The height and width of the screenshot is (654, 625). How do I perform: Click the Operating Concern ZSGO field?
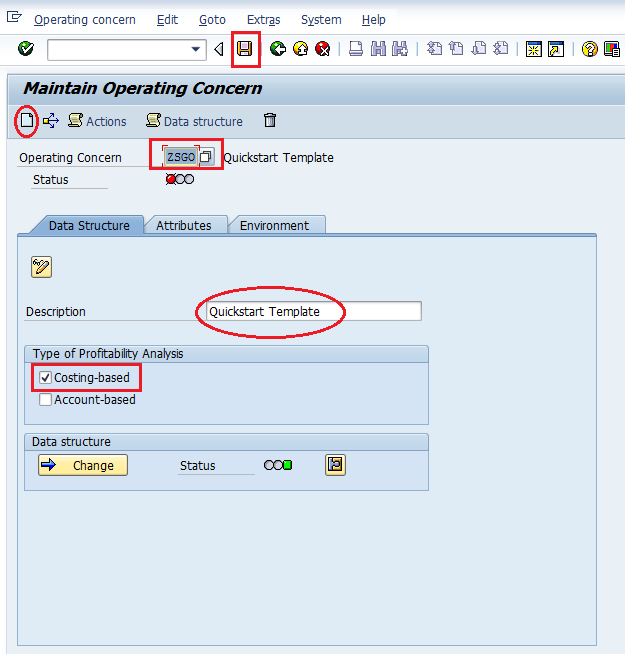180,157
